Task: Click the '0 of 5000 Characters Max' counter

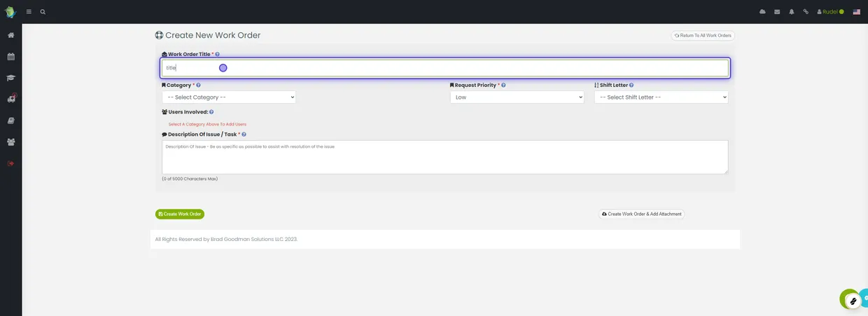Action: click(x=190, y=179)
